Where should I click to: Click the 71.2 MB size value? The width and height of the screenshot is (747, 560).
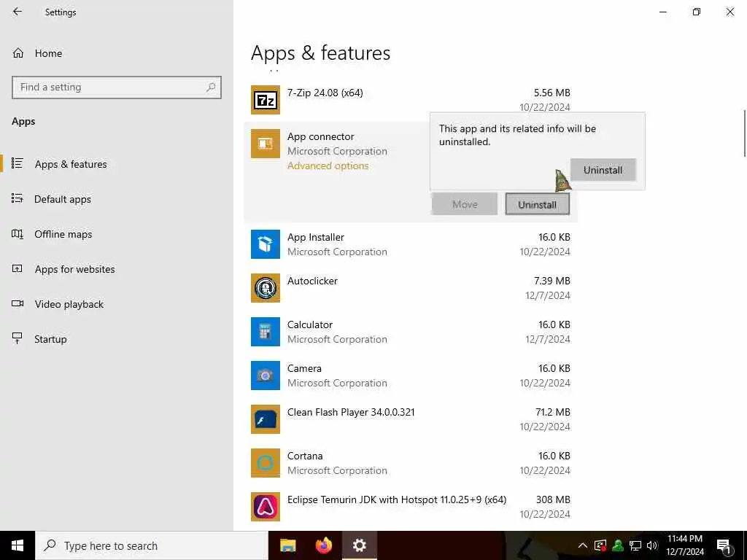click(553, 413)
